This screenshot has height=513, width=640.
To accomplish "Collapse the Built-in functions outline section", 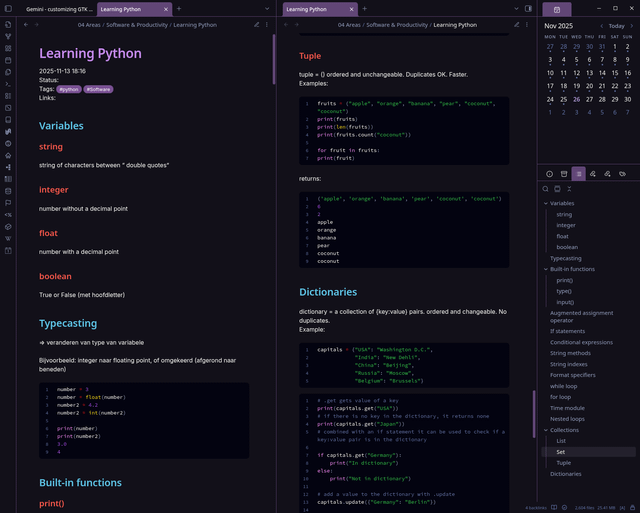I will [545, 269].
